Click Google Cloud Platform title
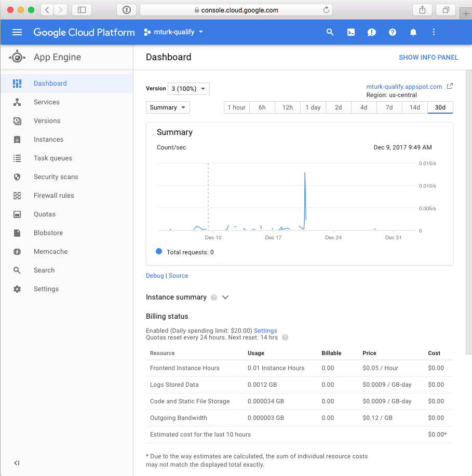The width and height of the screenshot is (472, 476). pos(84,32)
